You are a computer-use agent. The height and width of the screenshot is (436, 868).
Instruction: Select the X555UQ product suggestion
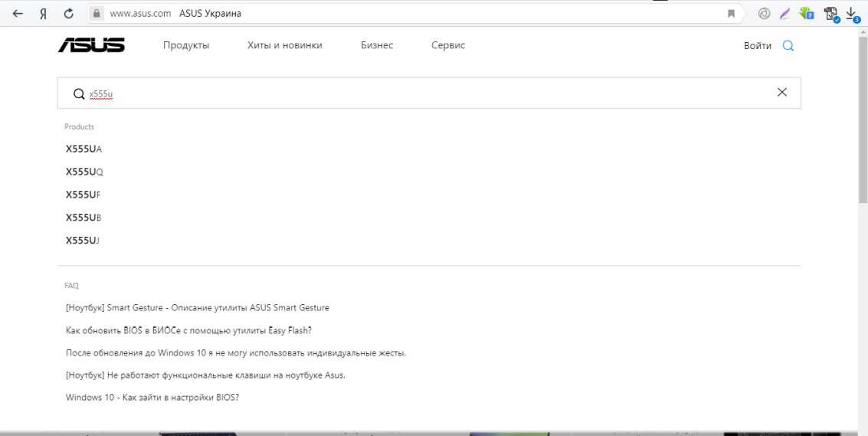(x=84, y=172)
